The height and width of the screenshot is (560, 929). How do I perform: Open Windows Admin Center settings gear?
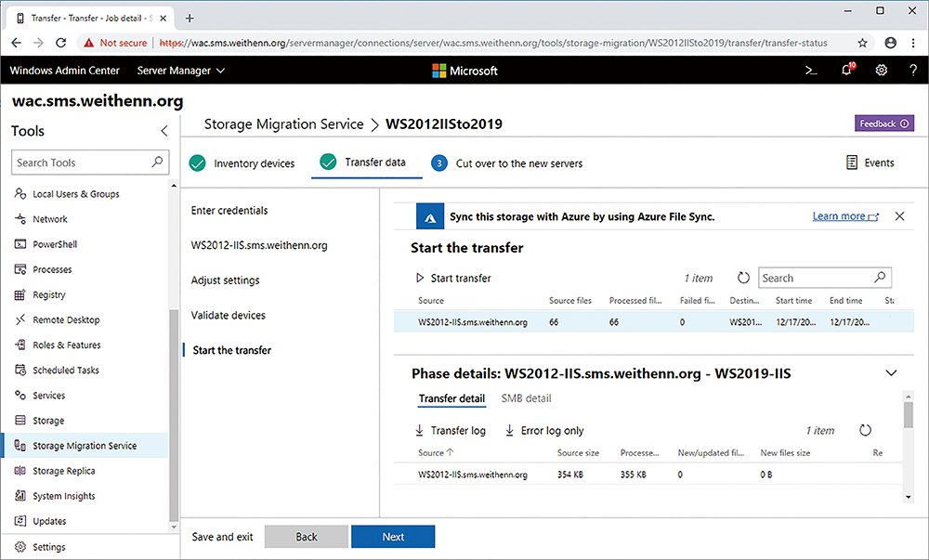click(882, 71)
